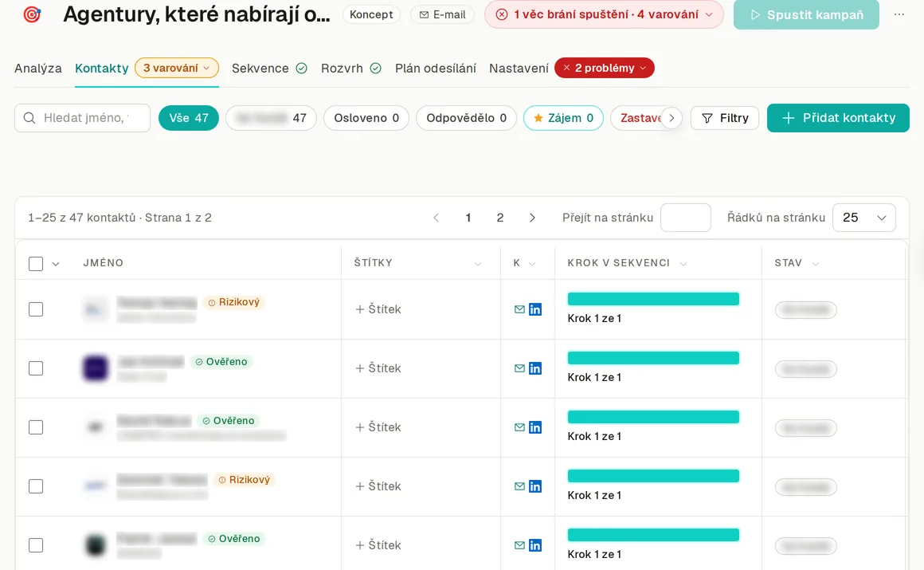
Task: Click the green check icon beside Rozvrh
Action: point(375,69)
